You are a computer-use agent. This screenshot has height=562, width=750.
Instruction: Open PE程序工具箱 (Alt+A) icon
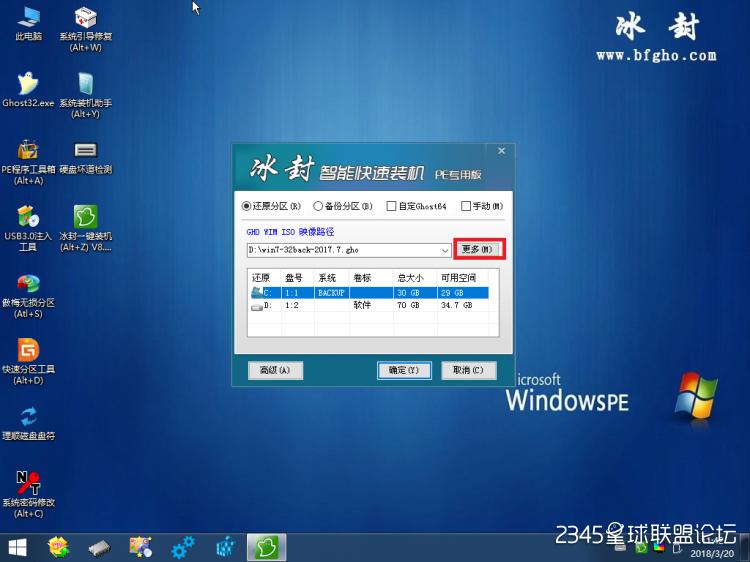click(x=28, y=162)
